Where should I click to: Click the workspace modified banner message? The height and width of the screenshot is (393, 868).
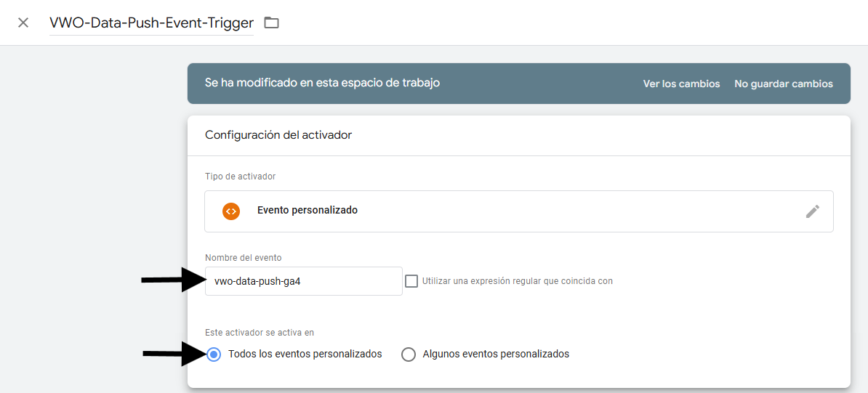click(x=322, y=83)
